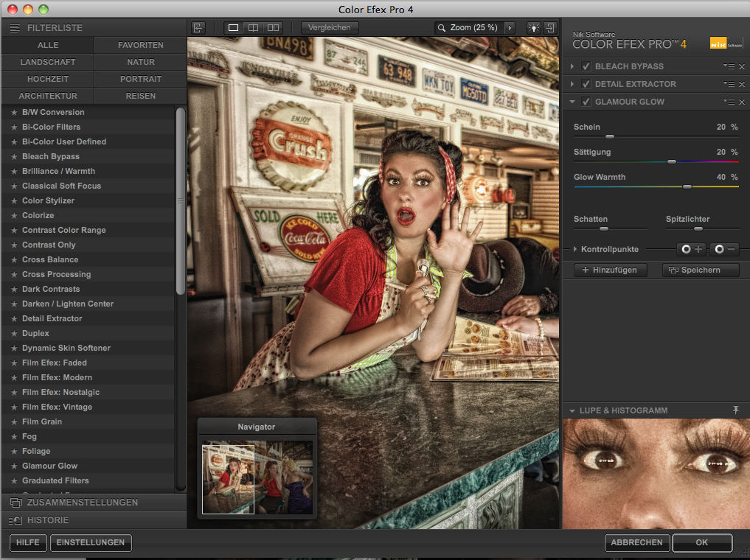Add a negative control point
The width and height of the screenshot is (750, 560).
pos(724,250)
